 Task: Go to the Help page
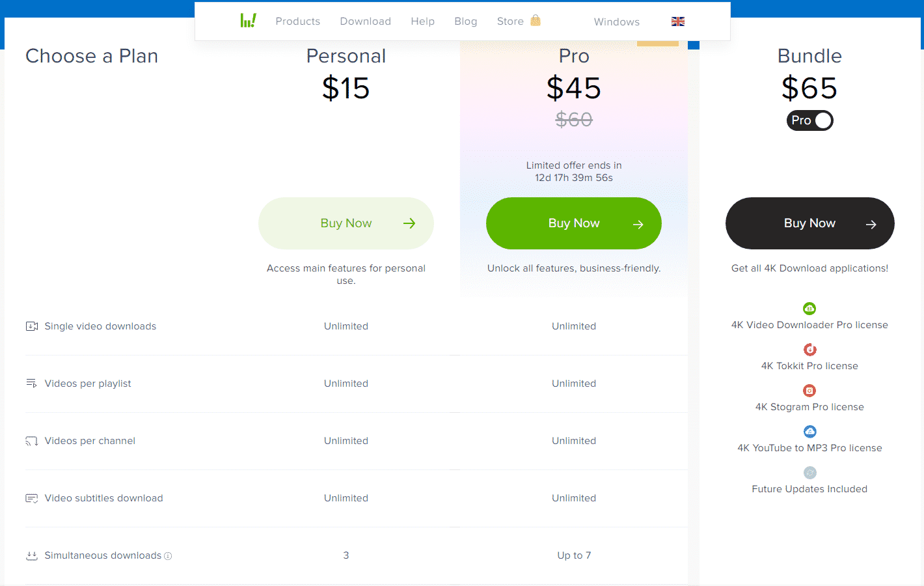coord(423,21)
